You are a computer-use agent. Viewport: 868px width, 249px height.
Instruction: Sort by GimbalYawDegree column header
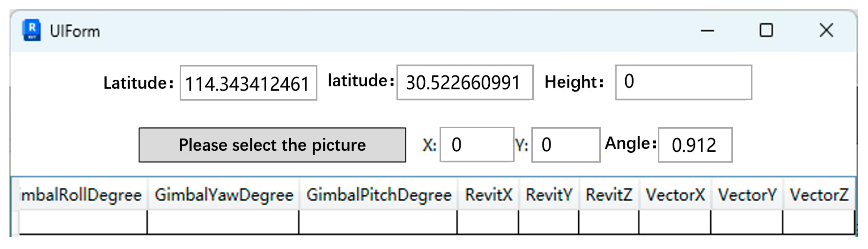tap(224, 195)
